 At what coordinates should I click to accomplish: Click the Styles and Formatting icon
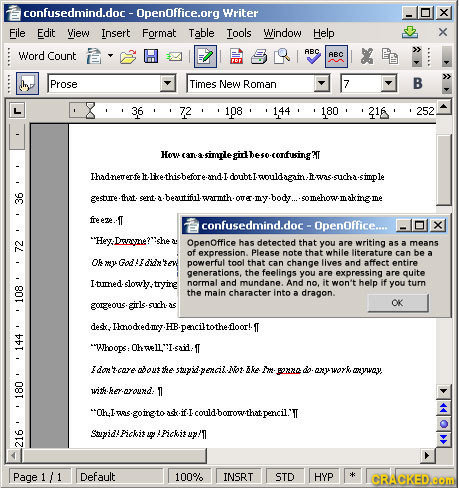[27, 84]
